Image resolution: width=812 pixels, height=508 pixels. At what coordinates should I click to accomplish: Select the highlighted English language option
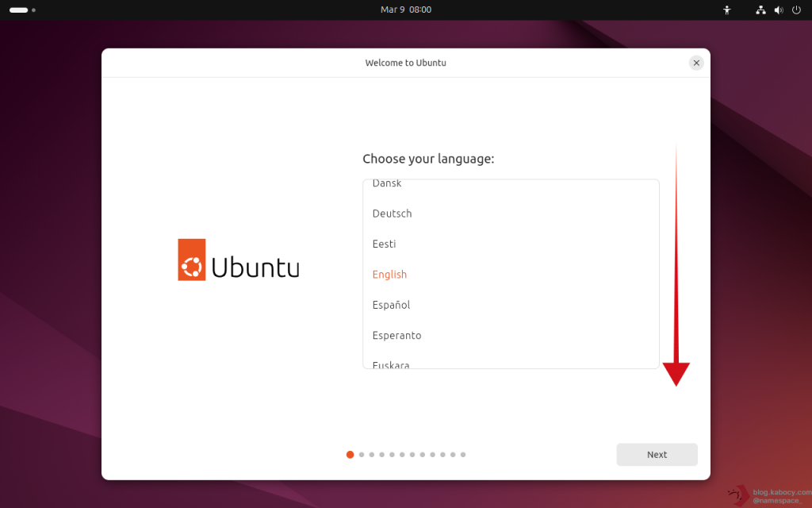(389, 275)
